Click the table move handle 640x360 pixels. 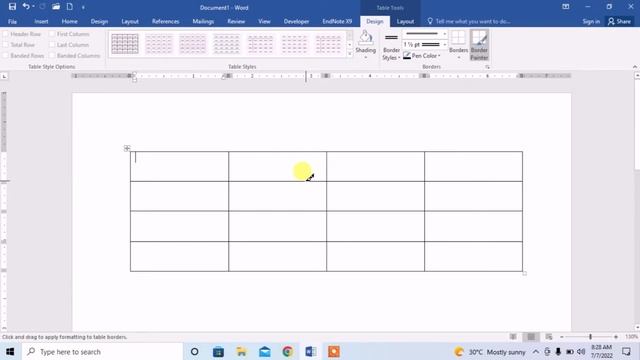click(127, 148)
